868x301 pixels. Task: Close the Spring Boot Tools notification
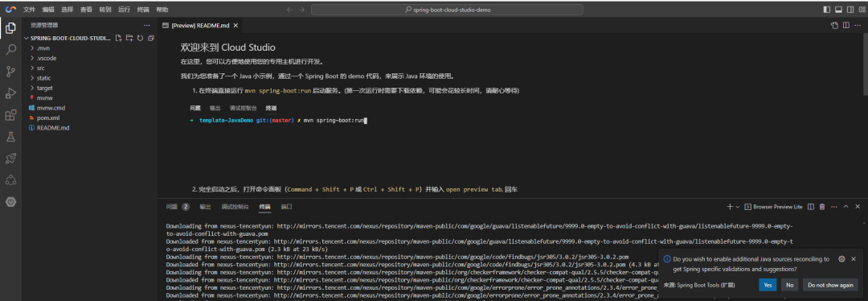(854, 259)
